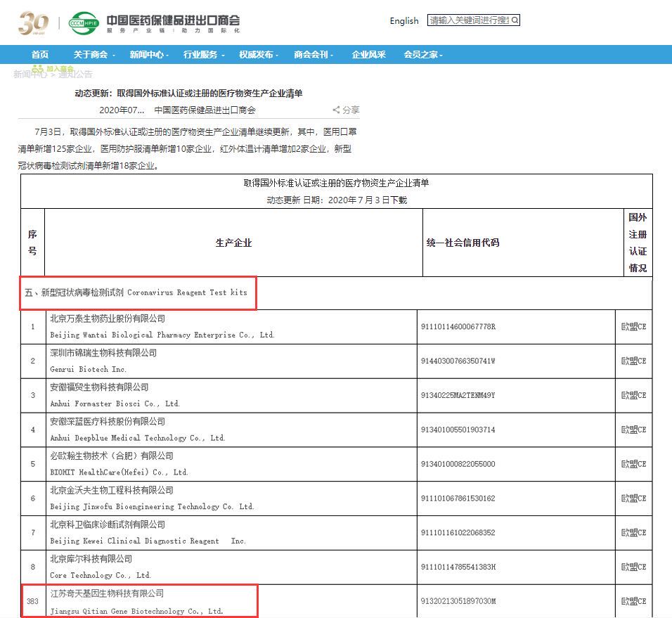Expand the 权威发布 dropdown menu
Image resolution: width=672 pixels, height=618 pixels.
[259, 54]
